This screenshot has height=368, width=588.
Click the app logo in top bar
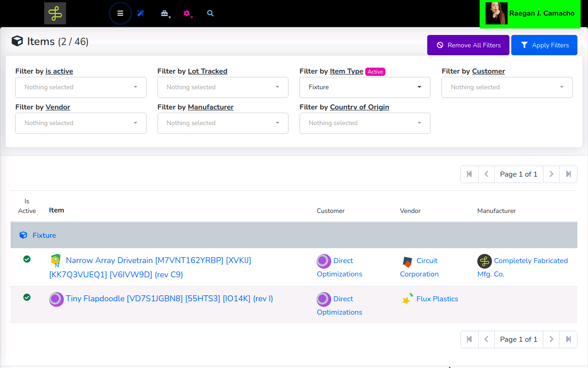click(55, 13)
